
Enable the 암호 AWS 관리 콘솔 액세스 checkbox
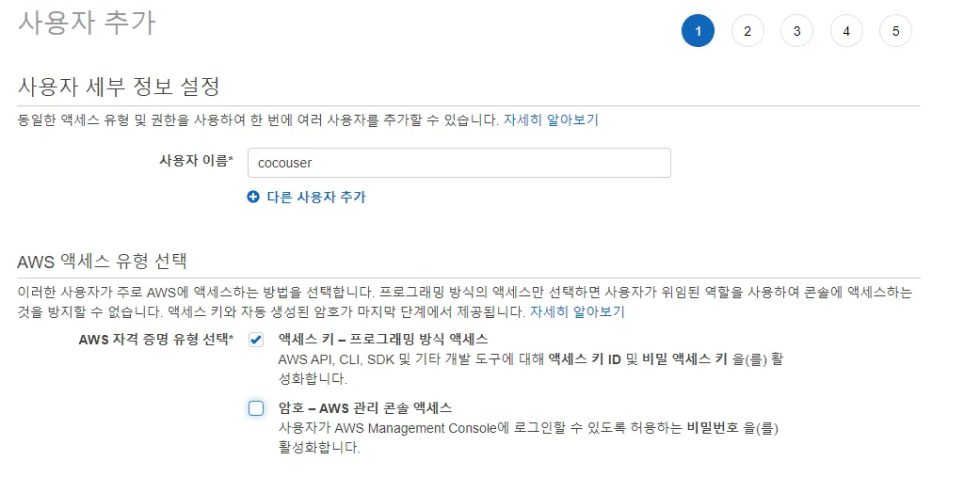(x=256, y=408)
